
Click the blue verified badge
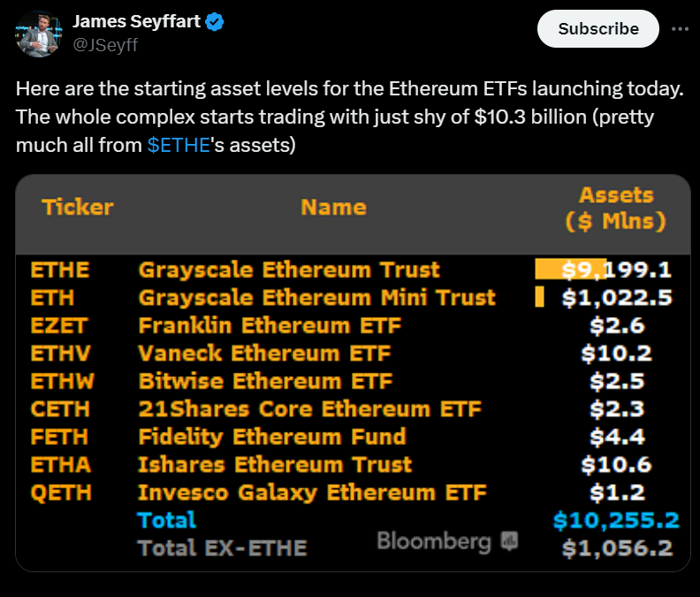[215, 22]
